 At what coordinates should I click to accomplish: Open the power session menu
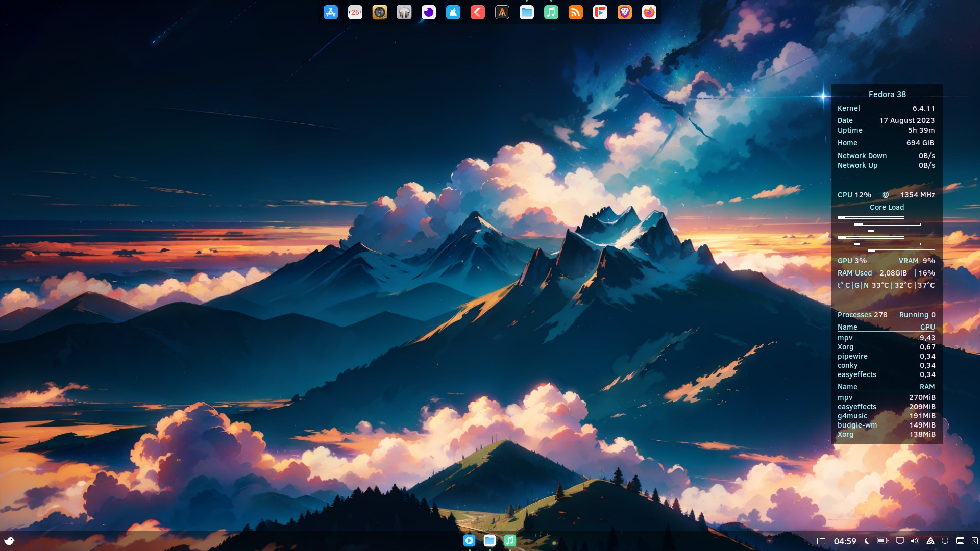945,541
